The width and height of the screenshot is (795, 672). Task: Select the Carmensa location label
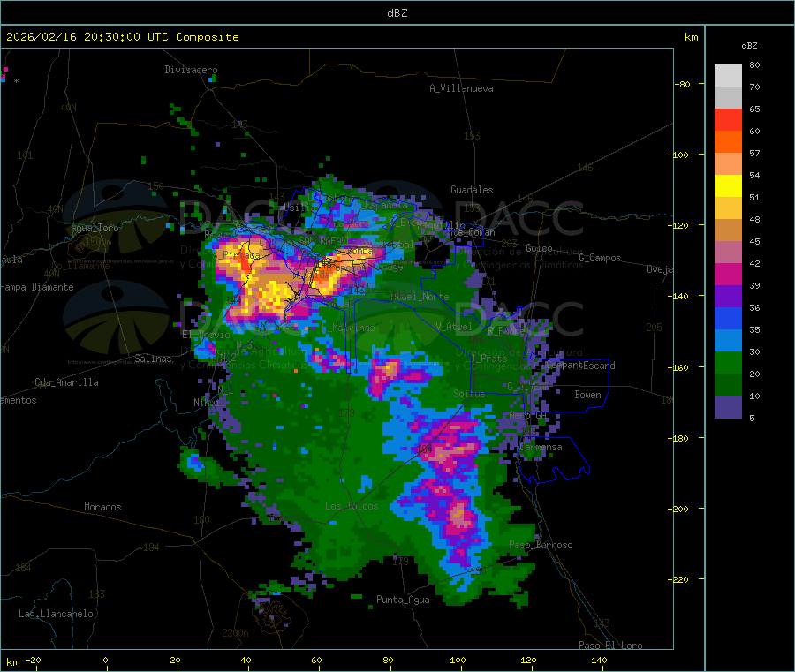[x=541, y=447]
